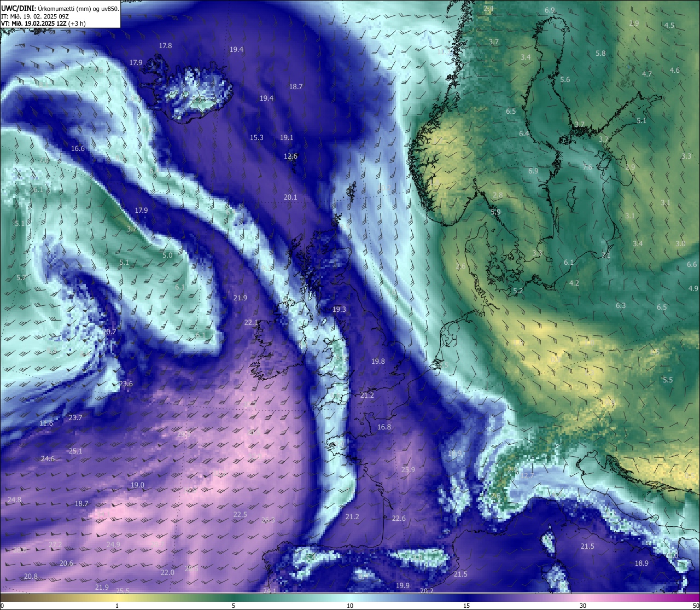
Task: Click the '12.6' value on the map
Action: [x=290, y=156]
